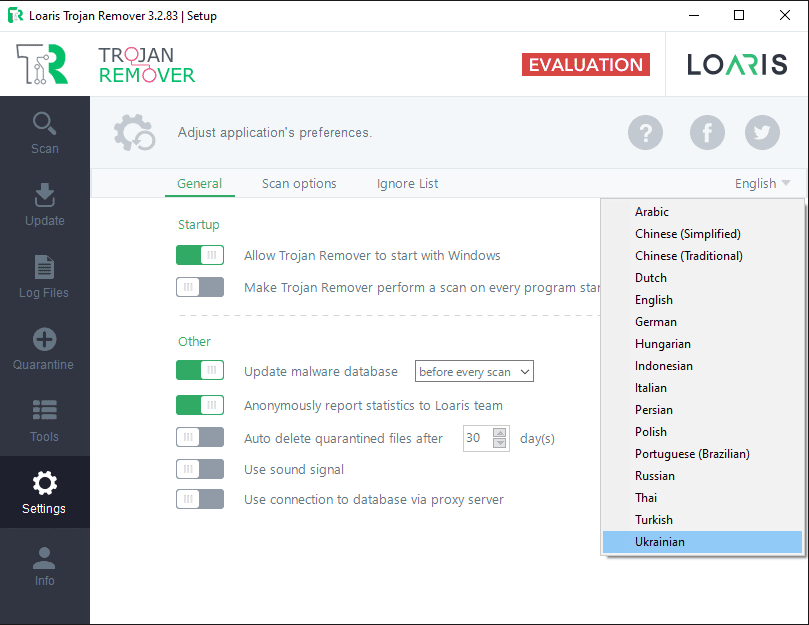Select Russian language

(x=702, y=476)
